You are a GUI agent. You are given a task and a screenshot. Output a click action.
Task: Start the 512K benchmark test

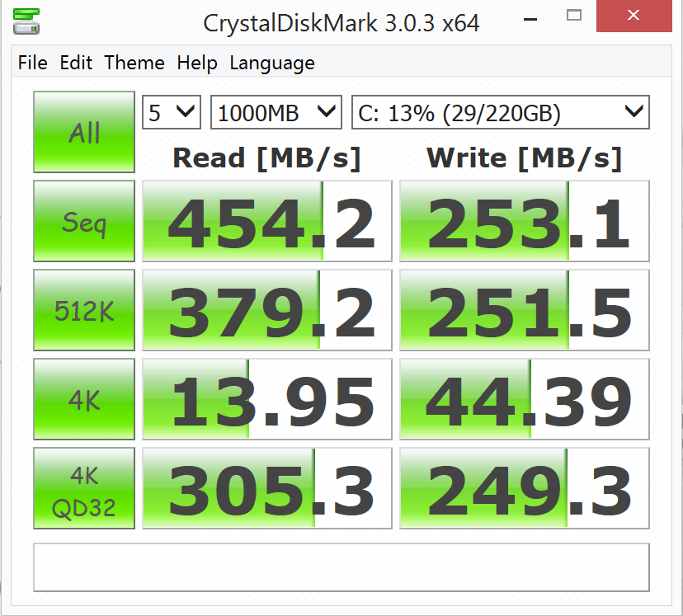(x=84, y=310)
